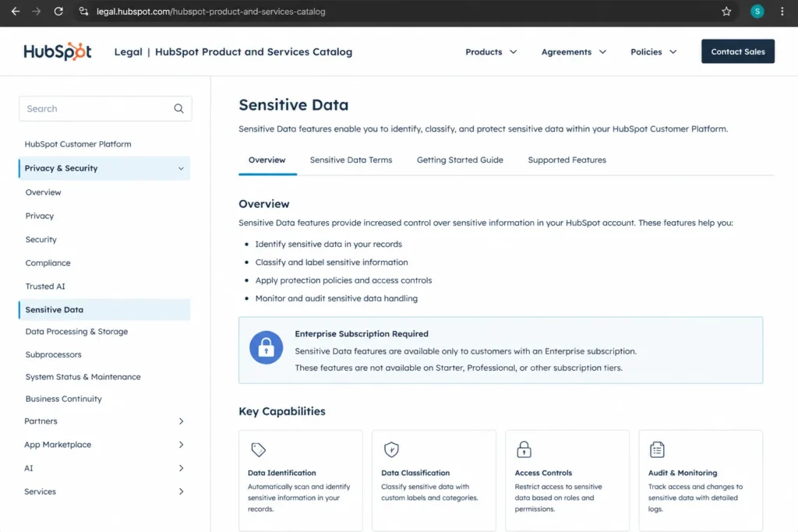Open Data Processing & Storage link
The width and height of the screenshot is (798, 532).
77,332
